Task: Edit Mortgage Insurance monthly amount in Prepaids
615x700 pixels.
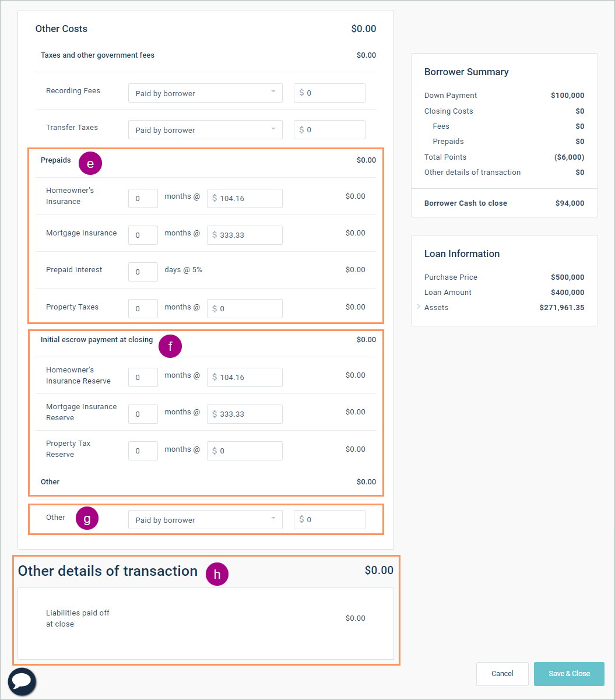Action: pyautogui.click(x=245, y=235)
